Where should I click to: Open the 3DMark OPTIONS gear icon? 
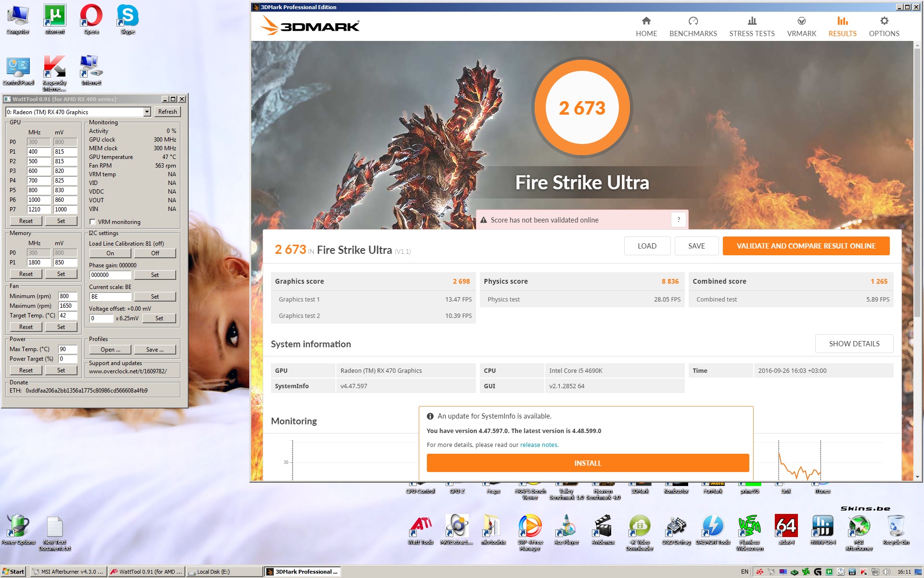(x=884, y=21)
